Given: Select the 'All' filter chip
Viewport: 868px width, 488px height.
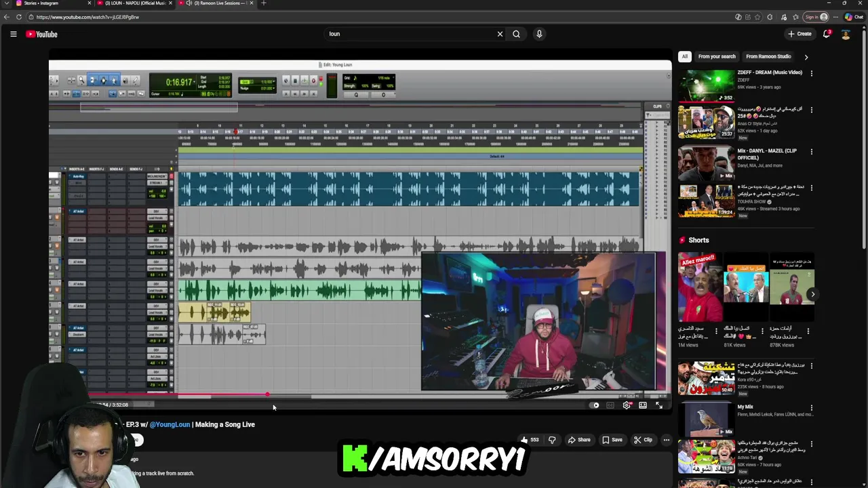Looking at the screenshot, I should click(685, 57).
